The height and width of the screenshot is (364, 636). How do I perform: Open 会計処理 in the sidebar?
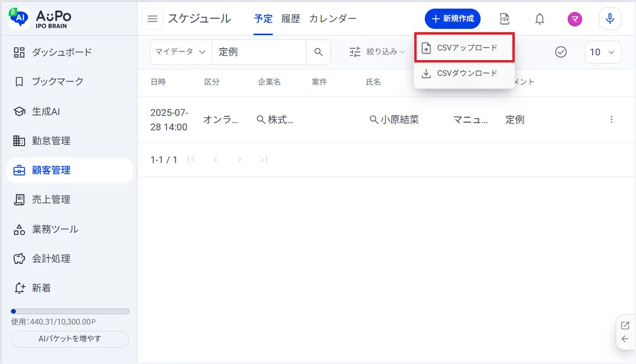[x=70, y=258]
